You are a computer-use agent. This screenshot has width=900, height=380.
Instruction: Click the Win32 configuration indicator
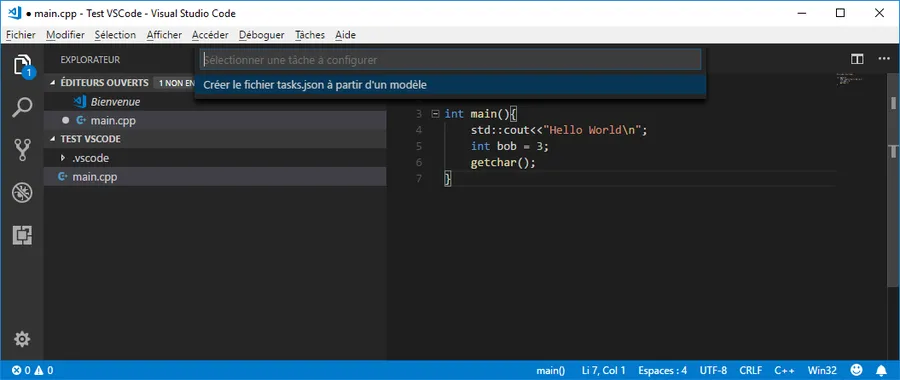click(822, 370)
